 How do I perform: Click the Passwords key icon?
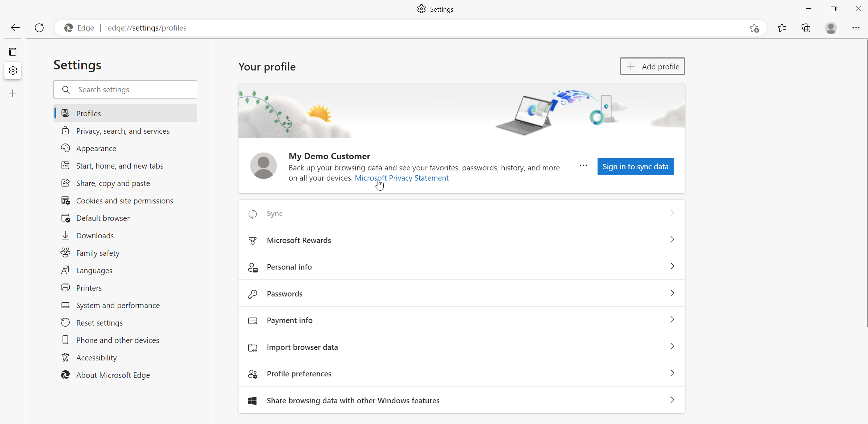(253, 294)
